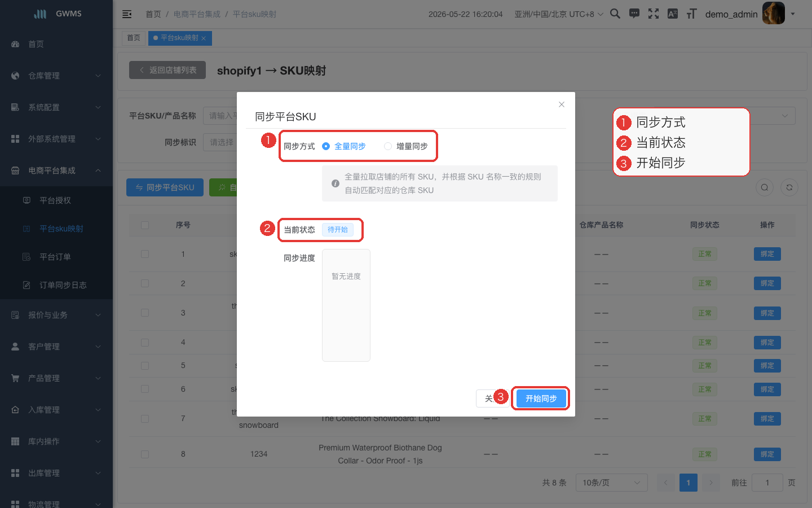
Task: Click the 待开始 status tag
Action: pos(338,230)
